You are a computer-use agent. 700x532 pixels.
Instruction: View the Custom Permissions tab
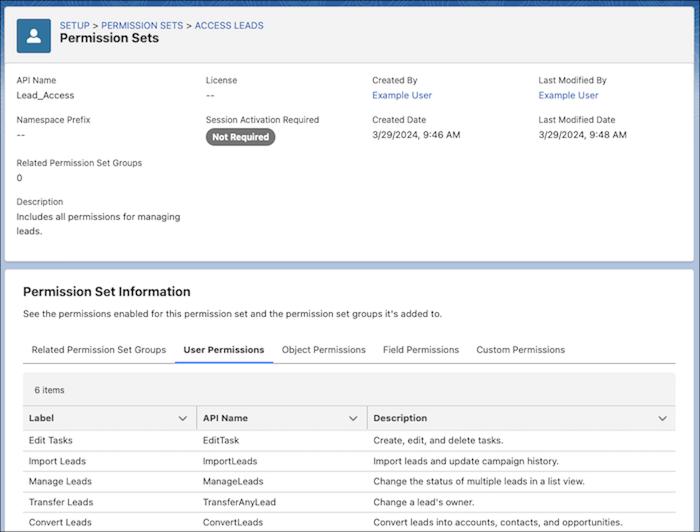tap(520, 350)
